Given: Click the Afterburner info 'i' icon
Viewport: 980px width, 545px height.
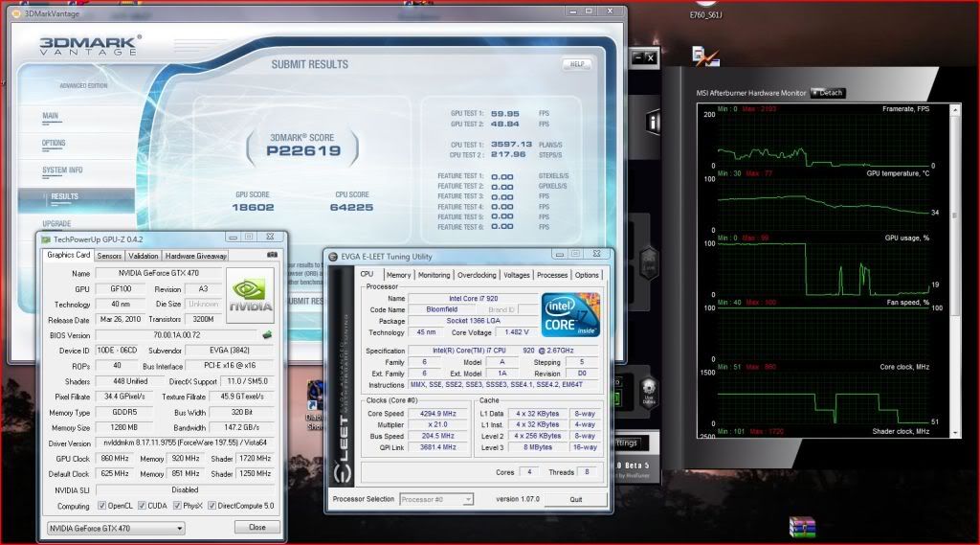Looking at the screenshot, I should [655, 122].
